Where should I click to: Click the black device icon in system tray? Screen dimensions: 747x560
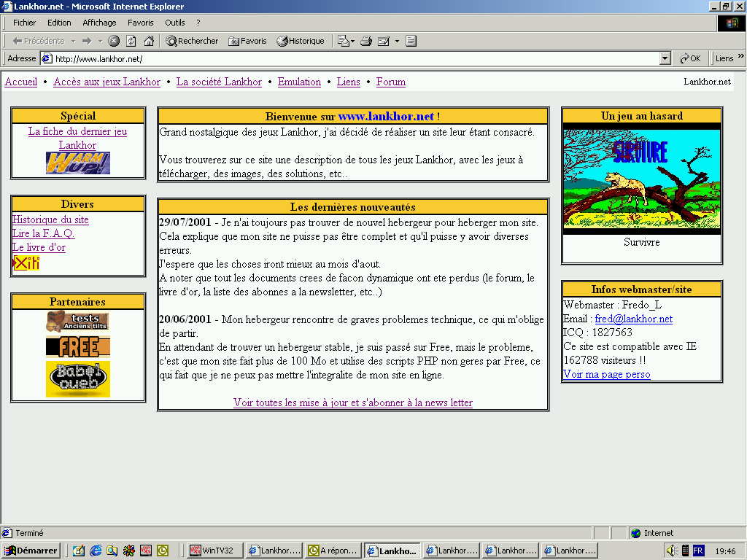click(x=686, y=551)
